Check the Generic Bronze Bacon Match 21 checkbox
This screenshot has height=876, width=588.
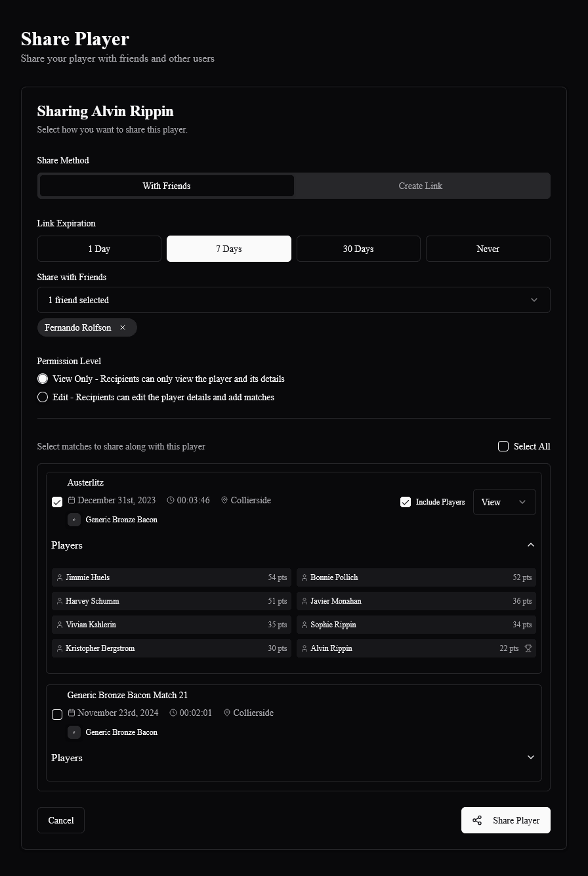[x=57, y=715]
